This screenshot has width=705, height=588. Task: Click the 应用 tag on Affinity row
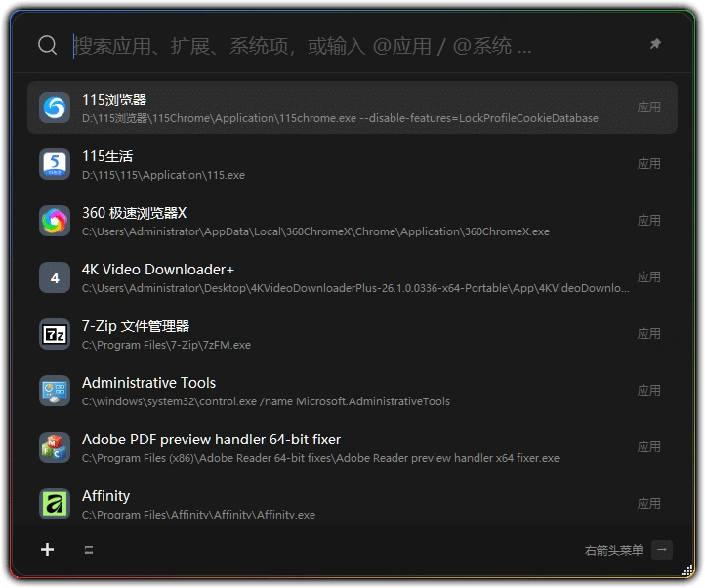(x=648, y=503)
